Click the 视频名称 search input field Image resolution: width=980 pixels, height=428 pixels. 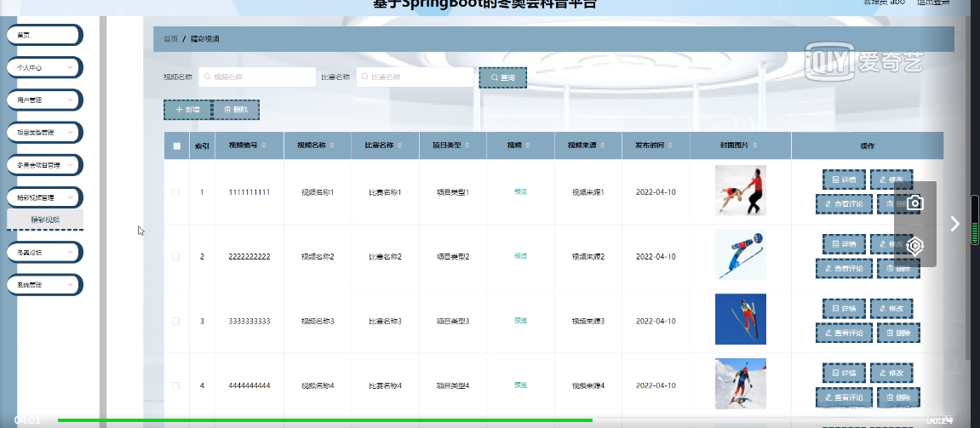coord(257,77)
